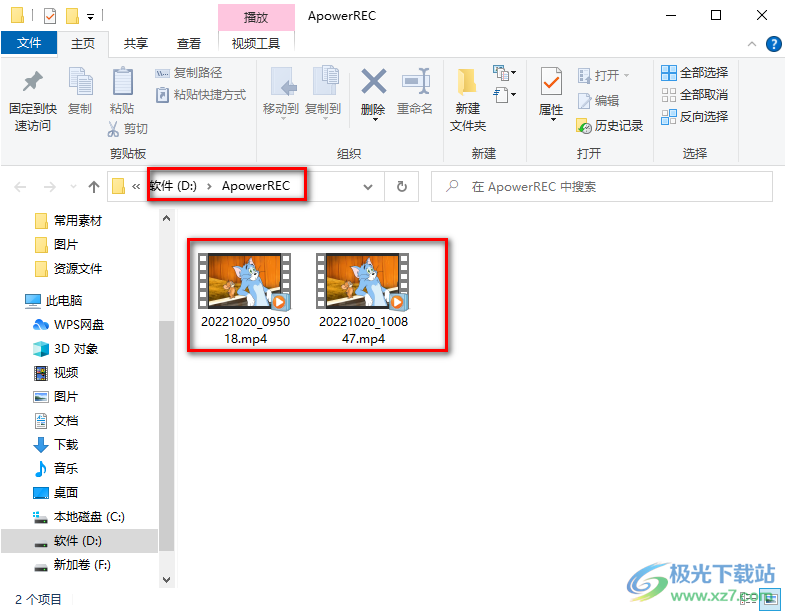Click ApowerREC in address bar path
The height and width of the screenshot is (612, 786).
click(256, 186)
